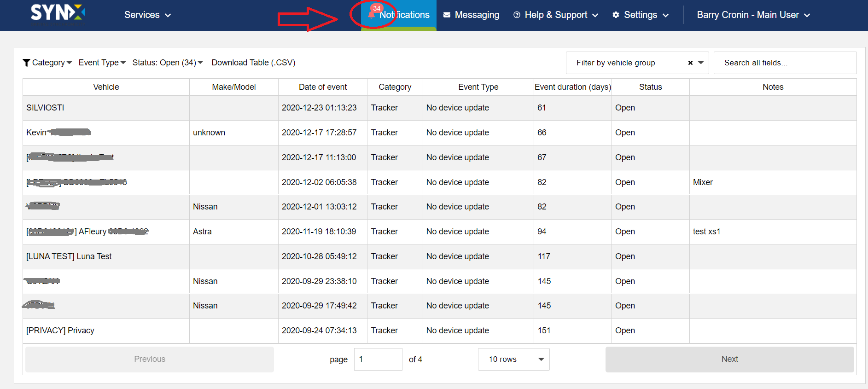The height and width of the screenshot is (389, 868).
Task: Open Status: Open (34) dropdown
Action: click(x=168, y=63)
